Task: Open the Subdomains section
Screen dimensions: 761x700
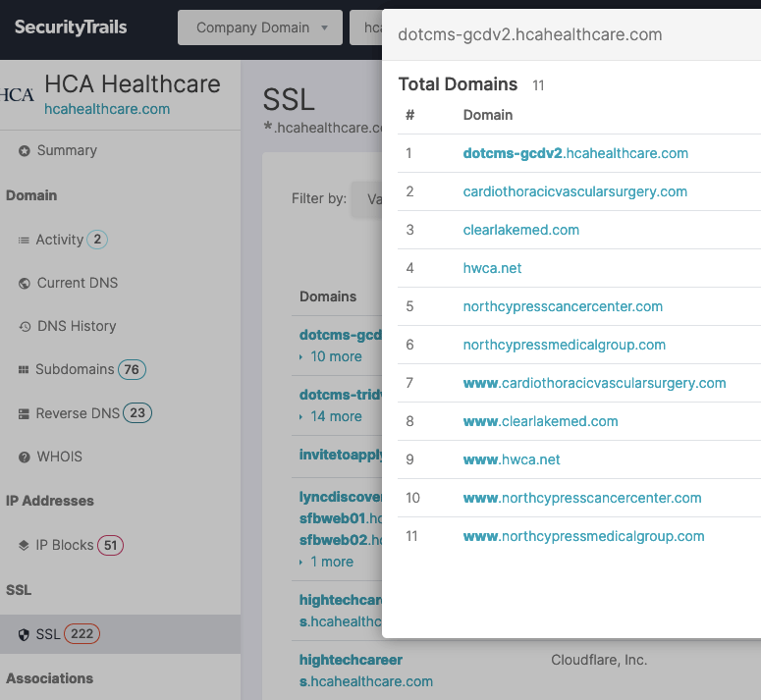Action: tap(75, 369)
